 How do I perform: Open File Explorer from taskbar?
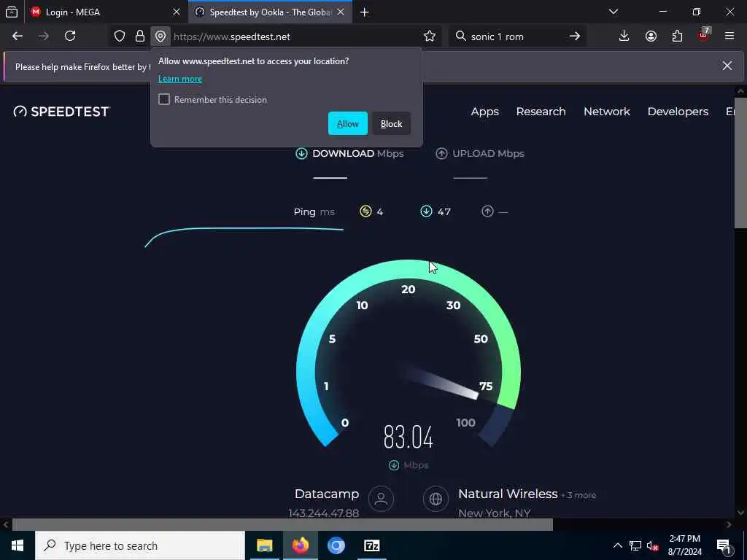tap(264, 545)
